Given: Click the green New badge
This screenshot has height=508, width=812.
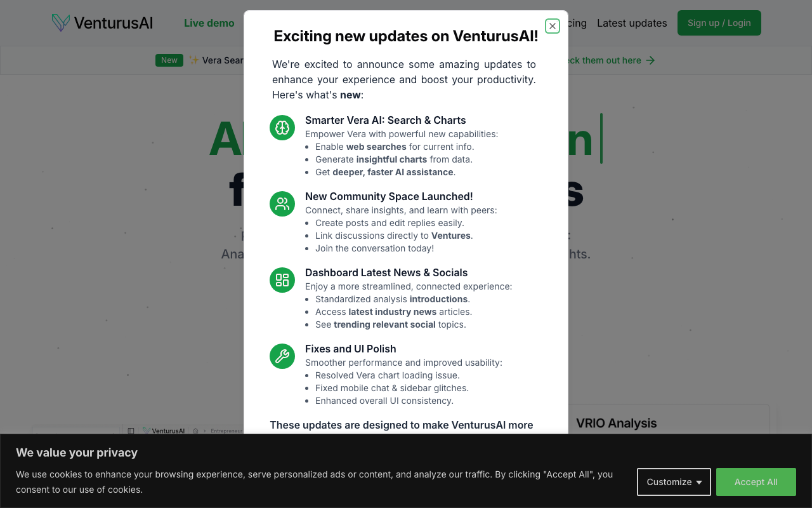Looking at the screenshot, I should (x=169, y=60).
